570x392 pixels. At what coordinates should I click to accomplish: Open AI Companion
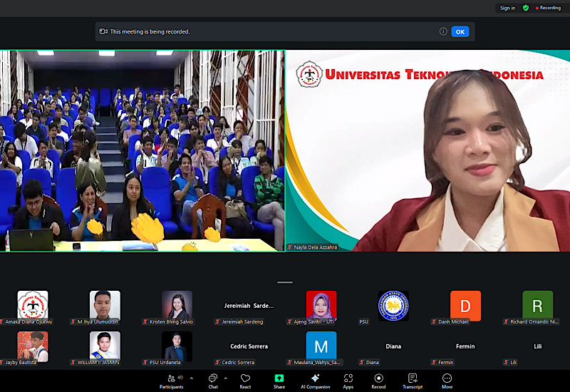315,381
